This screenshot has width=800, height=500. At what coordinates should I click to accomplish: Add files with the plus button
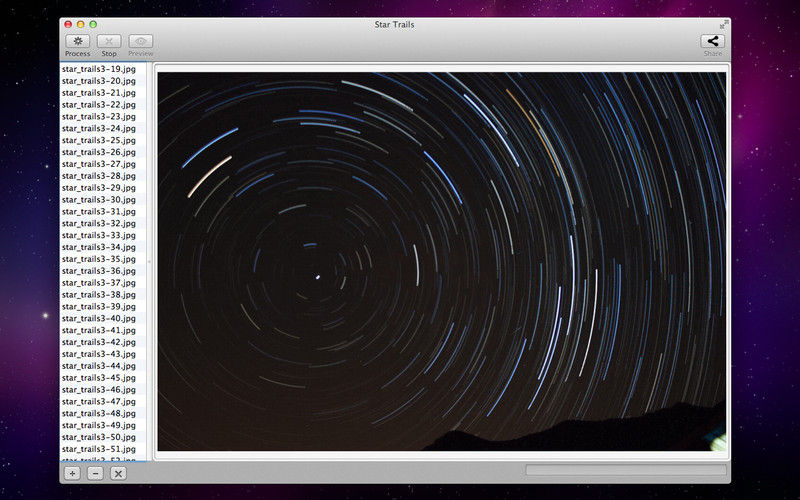tap(72, 473)
